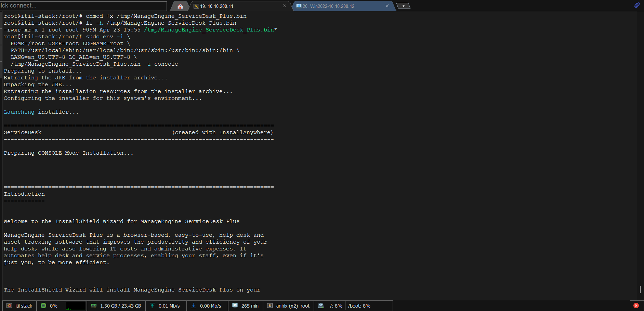Click the paperclip attachment icon

pos(637,5)
